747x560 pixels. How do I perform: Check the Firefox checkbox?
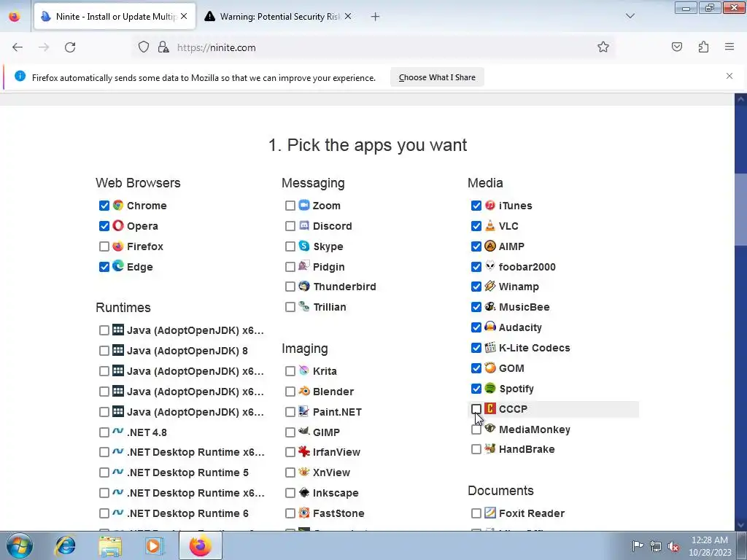tap(104, 246)
